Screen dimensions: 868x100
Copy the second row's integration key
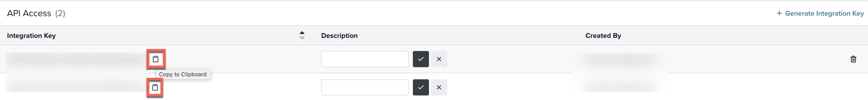(155, 87)
